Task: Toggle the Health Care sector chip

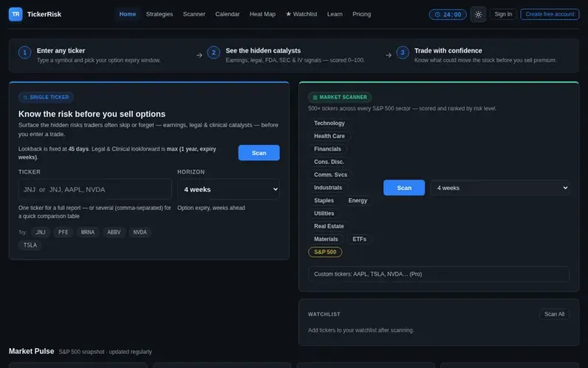Action: click(329, 136)
